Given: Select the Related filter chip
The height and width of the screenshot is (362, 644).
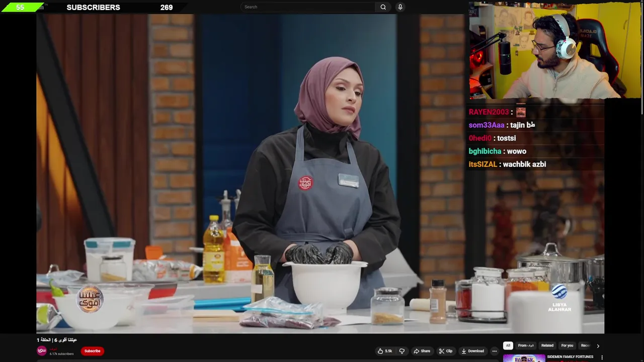Looking at the screenshot, I should pos(547,345).
